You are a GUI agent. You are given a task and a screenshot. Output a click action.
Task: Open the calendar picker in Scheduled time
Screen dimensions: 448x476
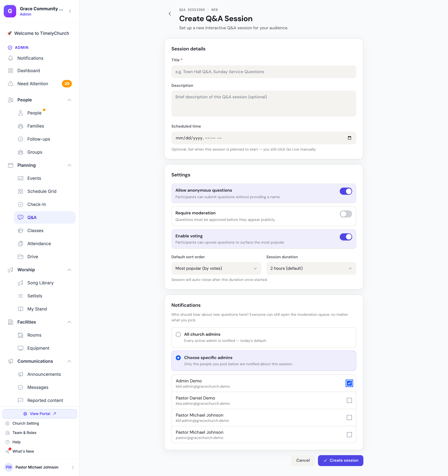pyautogui.click(x=349, y=138)
